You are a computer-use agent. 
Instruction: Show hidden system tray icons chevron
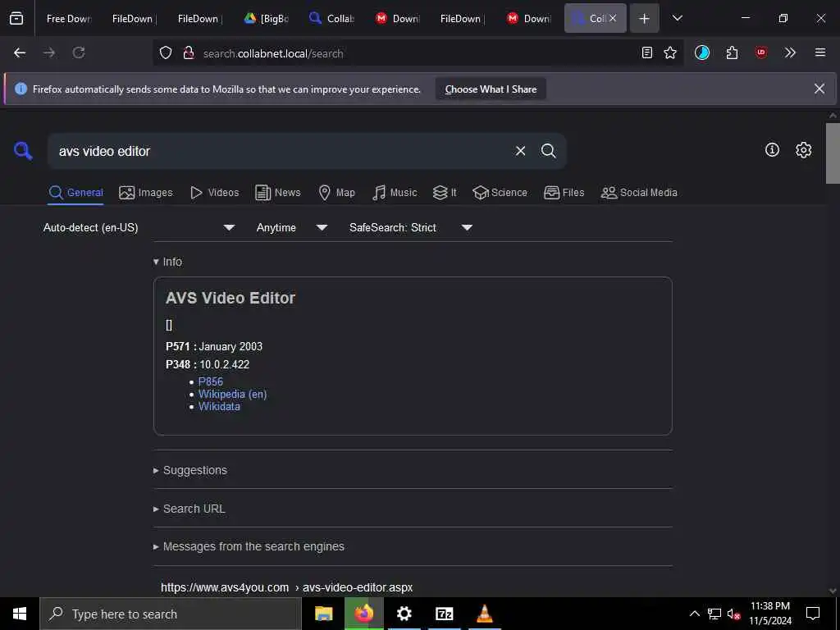pyautogui.click(x=694, y=614)
